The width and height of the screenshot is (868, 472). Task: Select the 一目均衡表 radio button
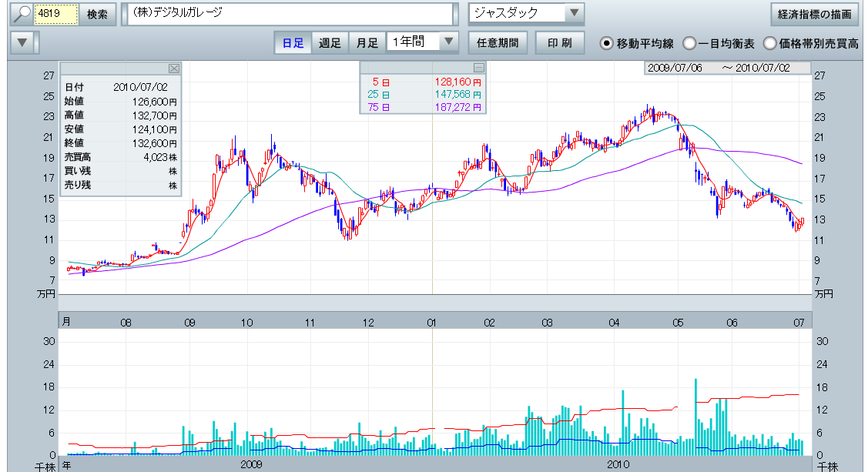[689, 43]
